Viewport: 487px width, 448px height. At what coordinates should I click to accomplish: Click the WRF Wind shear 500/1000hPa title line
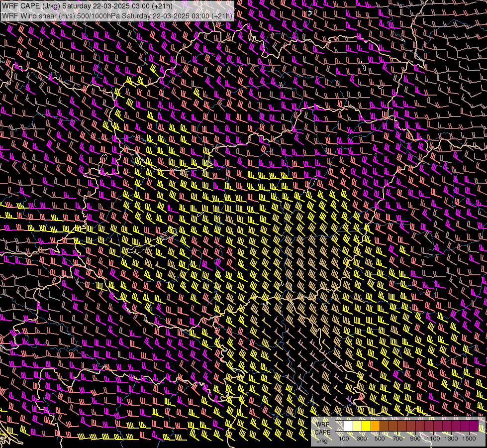pos(117,16)
